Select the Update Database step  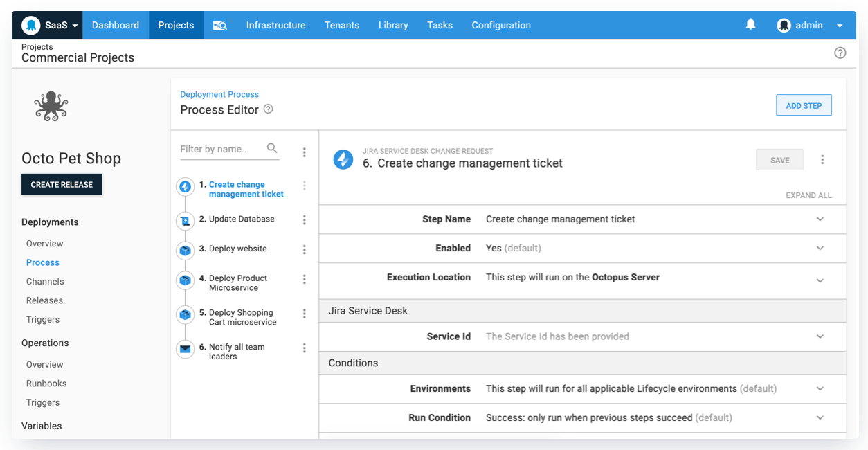pyautogui.click(x=237, y=219)
